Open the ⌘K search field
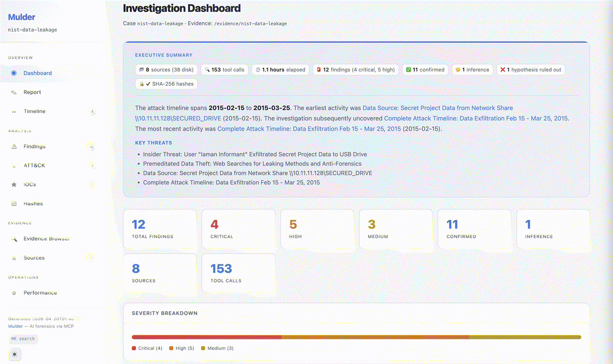The height and width of the screenshot is (364, 613). [23, 338]
